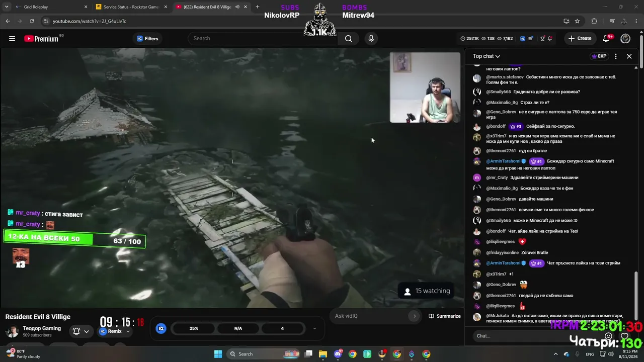Open the @marto.s.stefanov chat username
The height and width of the screenshot is (362, 644).
pos(505,77)
